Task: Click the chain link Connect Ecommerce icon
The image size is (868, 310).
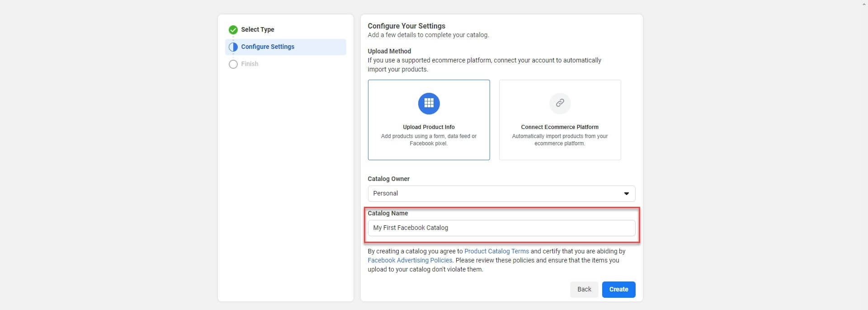Action: pos(560,103)
